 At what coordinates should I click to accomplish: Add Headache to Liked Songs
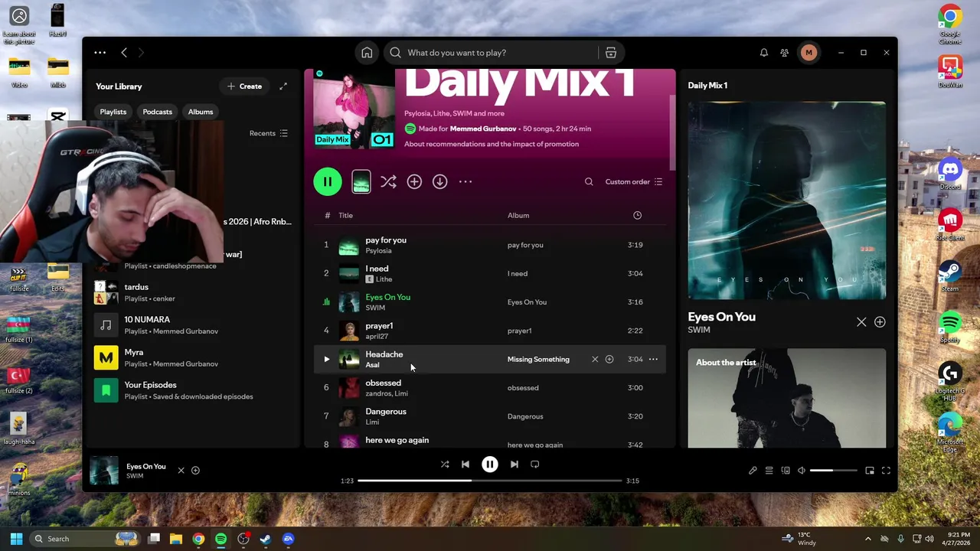(x=609, y=359)
